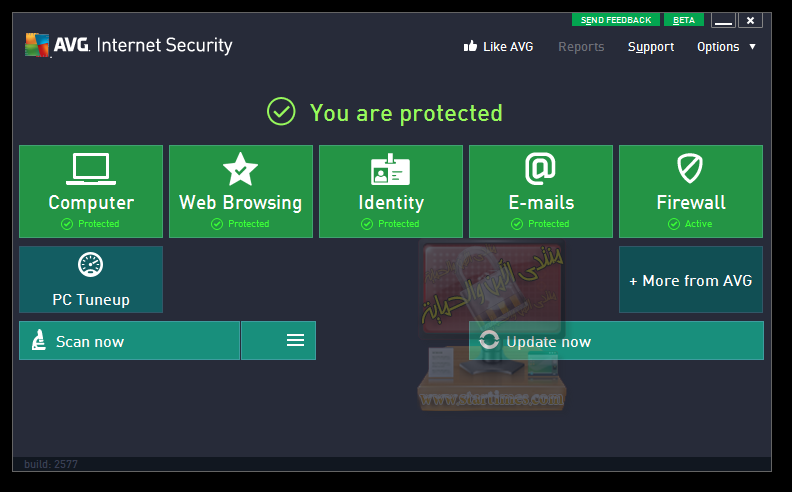Image resolution: width=792 pixels, height=492 pixels.
Task: Click E-mails Protected status checkmark
Action: tap(517, 224)
